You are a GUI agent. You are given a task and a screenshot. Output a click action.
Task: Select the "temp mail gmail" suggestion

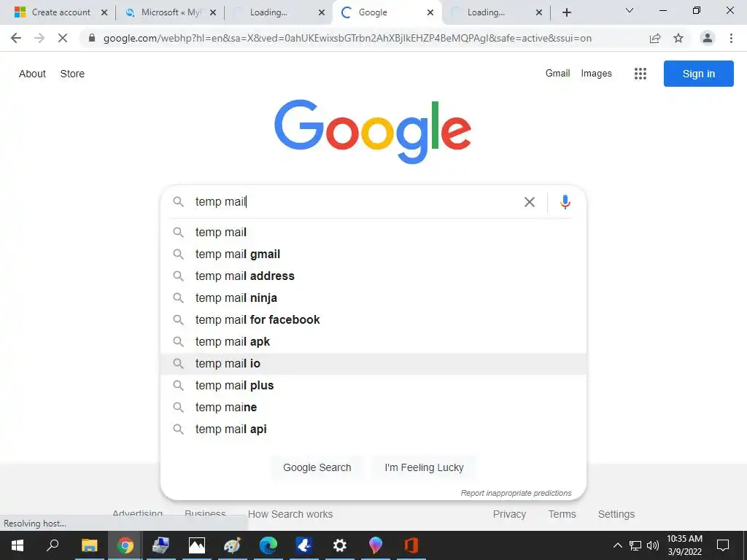[x=238, y=254]
